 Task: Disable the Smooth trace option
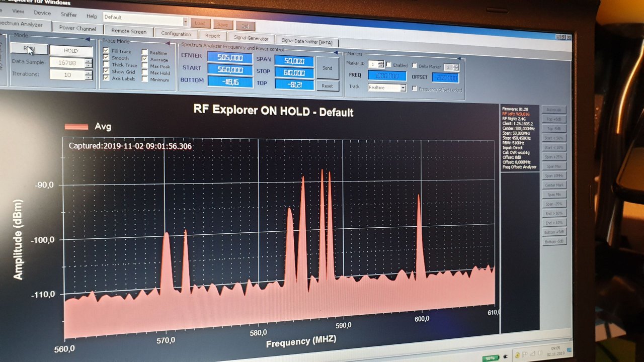106,58
